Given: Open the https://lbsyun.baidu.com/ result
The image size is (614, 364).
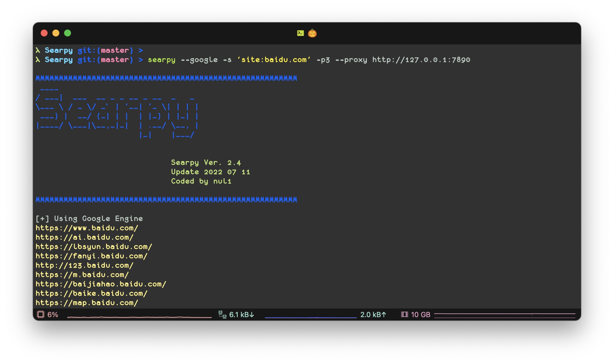Looking at the screenshot, I should point(94,247).
